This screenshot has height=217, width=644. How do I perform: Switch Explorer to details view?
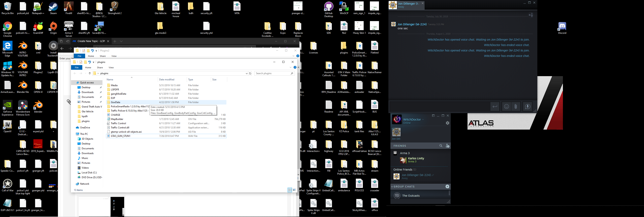tap(290, 190)
